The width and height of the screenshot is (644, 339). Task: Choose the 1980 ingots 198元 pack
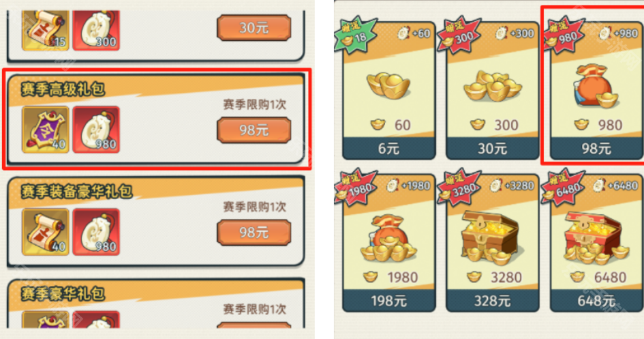tap(389, 244)
